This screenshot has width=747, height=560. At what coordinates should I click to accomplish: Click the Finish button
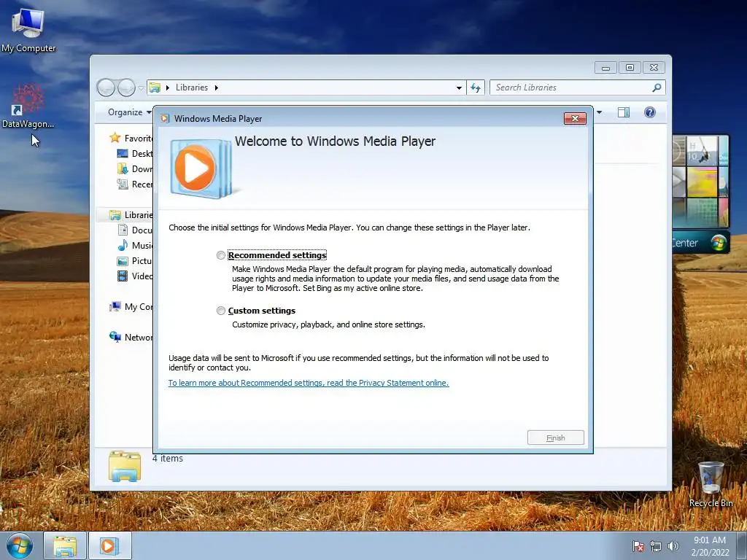pos(555,437)
